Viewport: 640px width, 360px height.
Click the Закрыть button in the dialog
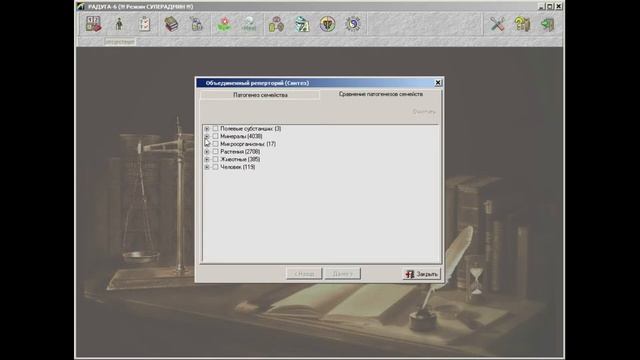(x=422, y=274)
